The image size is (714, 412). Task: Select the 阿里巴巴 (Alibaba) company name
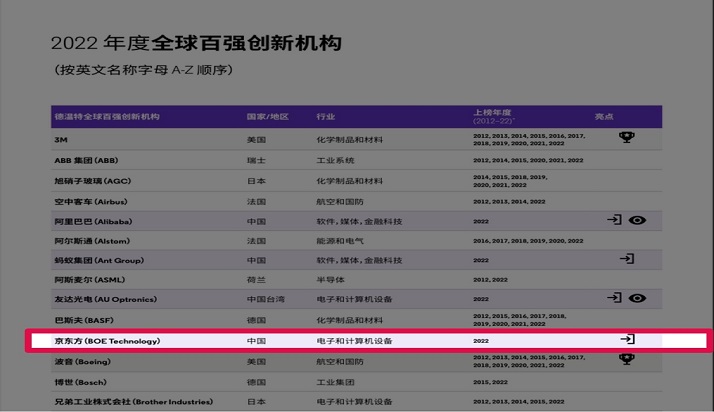click(93, 221)
